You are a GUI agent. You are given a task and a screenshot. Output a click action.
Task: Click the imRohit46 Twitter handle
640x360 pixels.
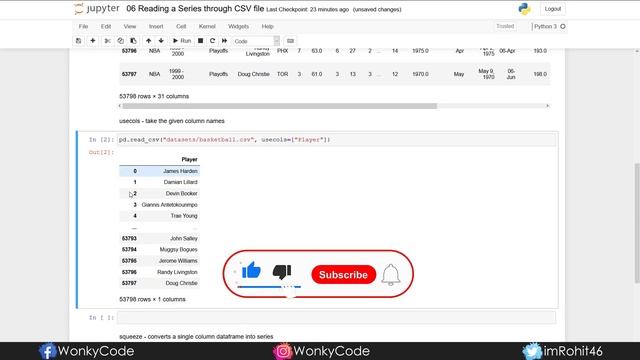[x=573, y=351]
